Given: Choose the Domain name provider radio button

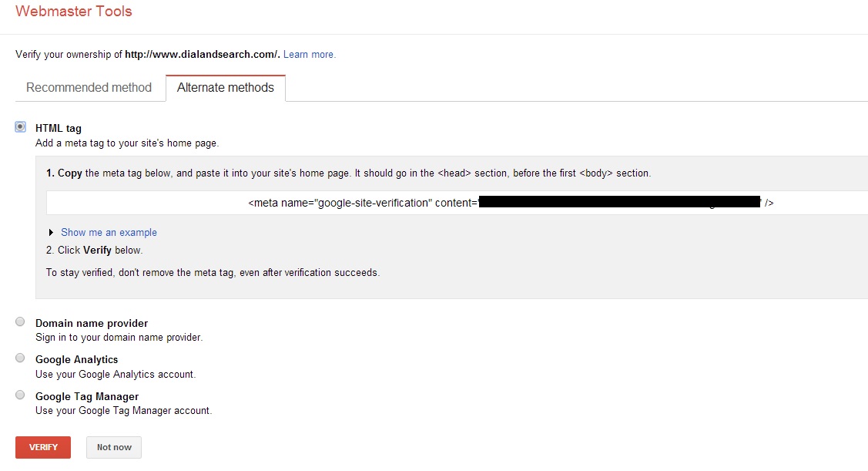Looking at the screenshot, I should [21, 321].
